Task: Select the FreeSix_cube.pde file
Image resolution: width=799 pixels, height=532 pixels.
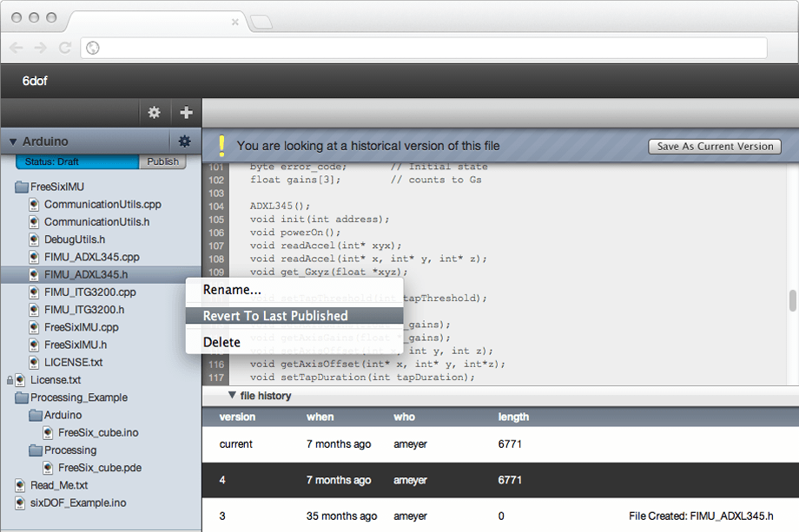Action: 100,468
